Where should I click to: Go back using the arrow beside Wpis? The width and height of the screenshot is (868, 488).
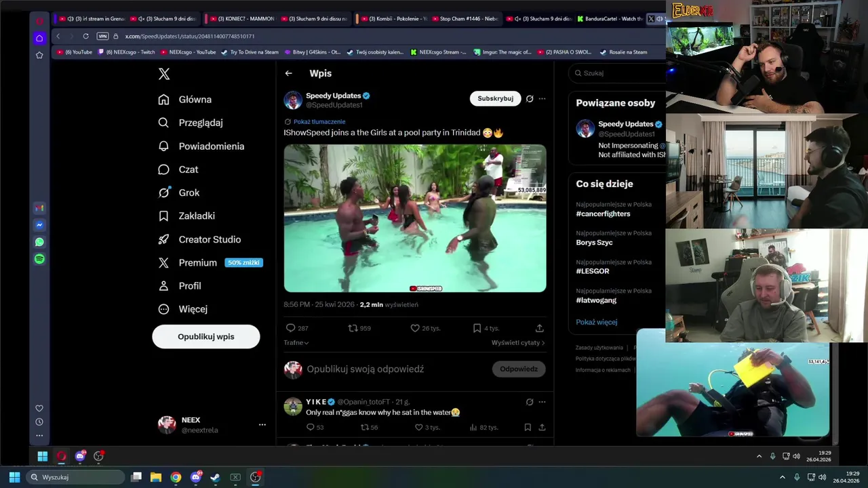289,73
